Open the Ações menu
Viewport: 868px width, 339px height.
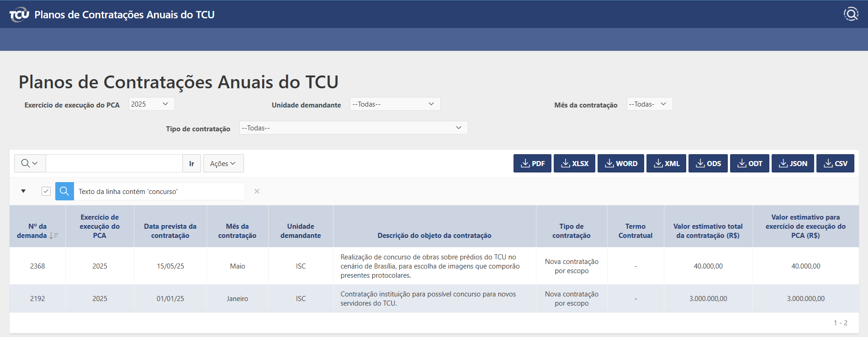pyautogui.click(x=223, y=163)
